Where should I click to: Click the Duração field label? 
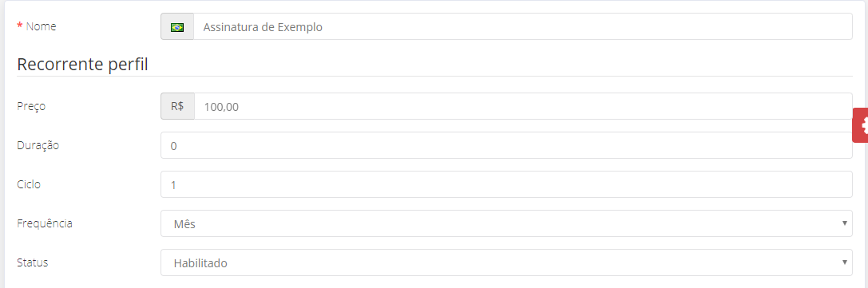tap(38, 145)
